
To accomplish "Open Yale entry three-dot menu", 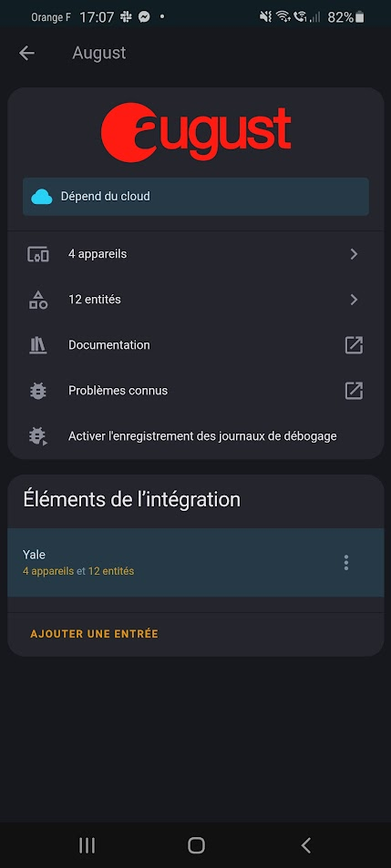I will (x=346, y=563).
